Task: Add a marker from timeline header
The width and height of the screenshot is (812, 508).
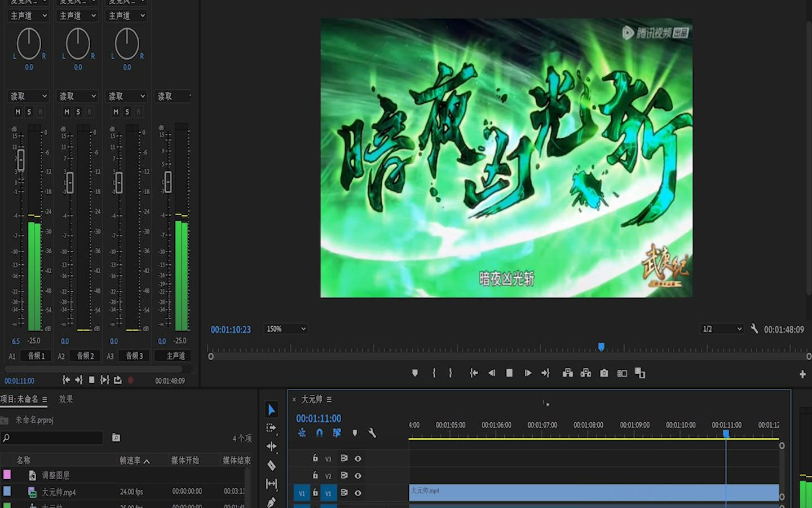Action: click(355, 433)
